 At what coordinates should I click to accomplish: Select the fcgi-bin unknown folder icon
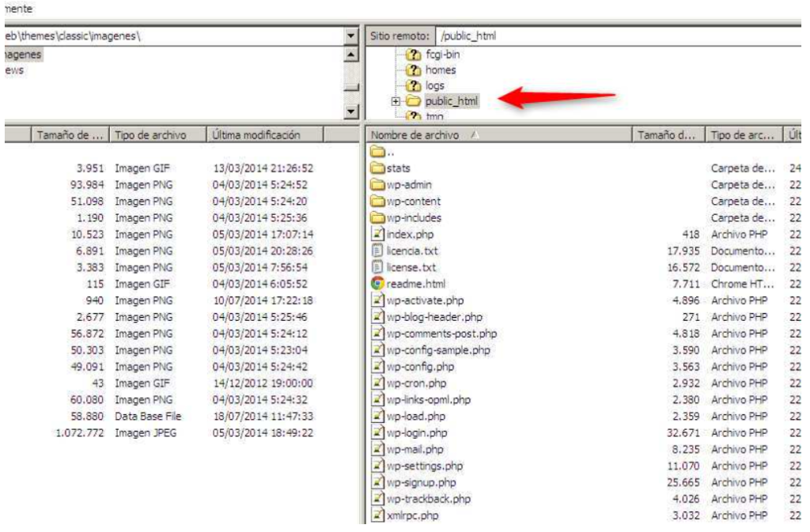click(x=412, y=55)
